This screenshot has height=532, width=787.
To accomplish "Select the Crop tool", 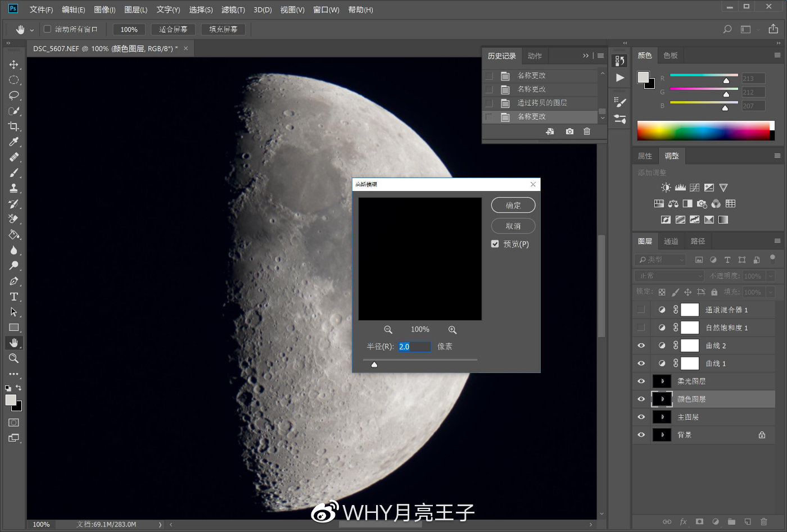I will 13,126.
